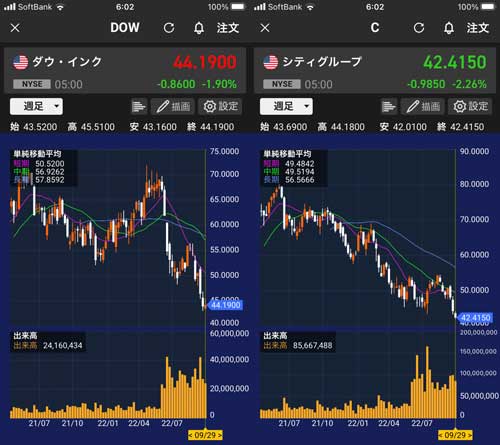Tap the NYSE badge in DOW header

click(x=32, y=84)
